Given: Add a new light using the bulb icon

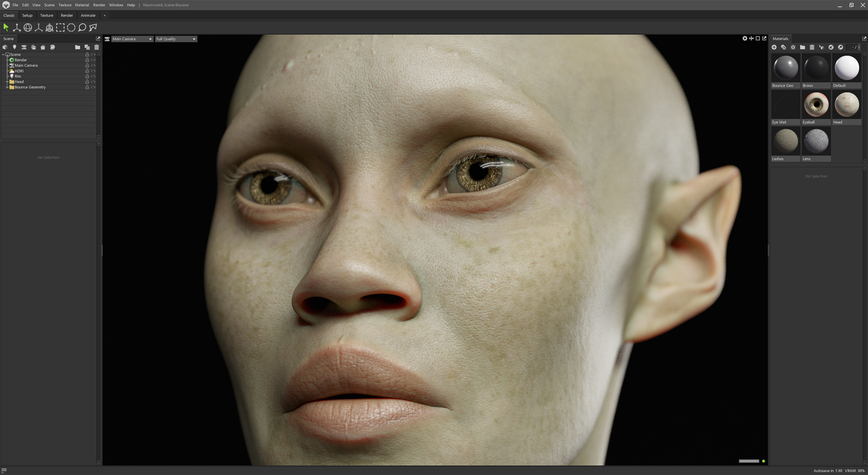Looking at the screenshot, I should click(14, 47).
